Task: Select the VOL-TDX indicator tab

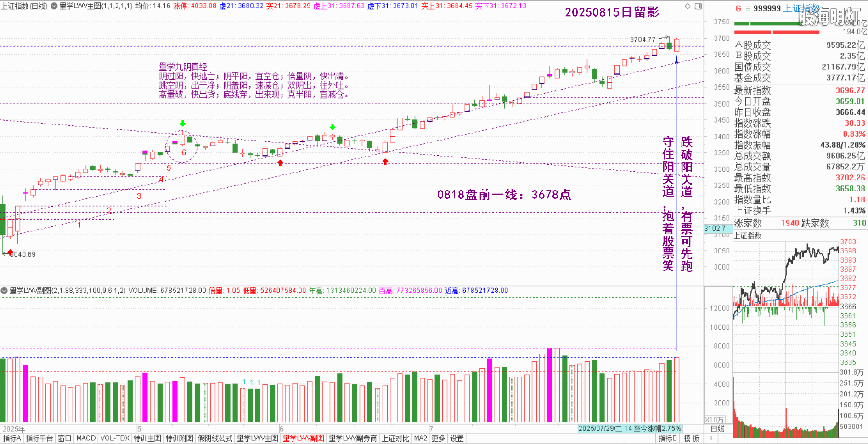Action: point(115,438)
